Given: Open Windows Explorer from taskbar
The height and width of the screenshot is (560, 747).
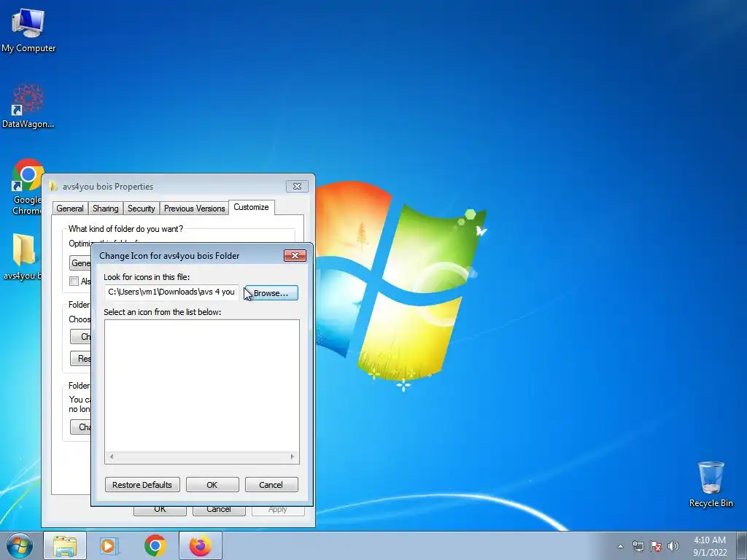Looking at the screenshot, I should (65, 545).
